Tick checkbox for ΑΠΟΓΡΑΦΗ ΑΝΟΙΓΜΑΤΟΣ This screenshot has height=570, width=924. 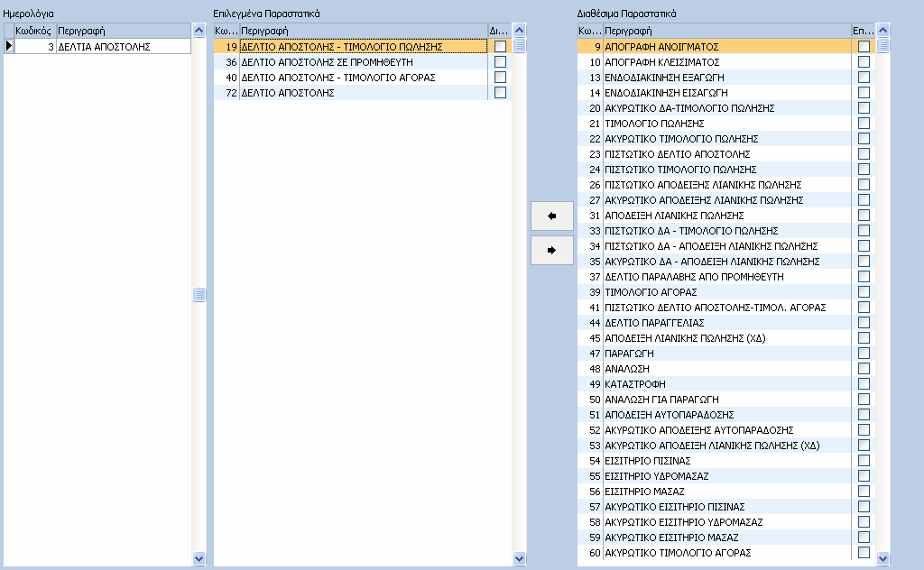click(864, 46)
